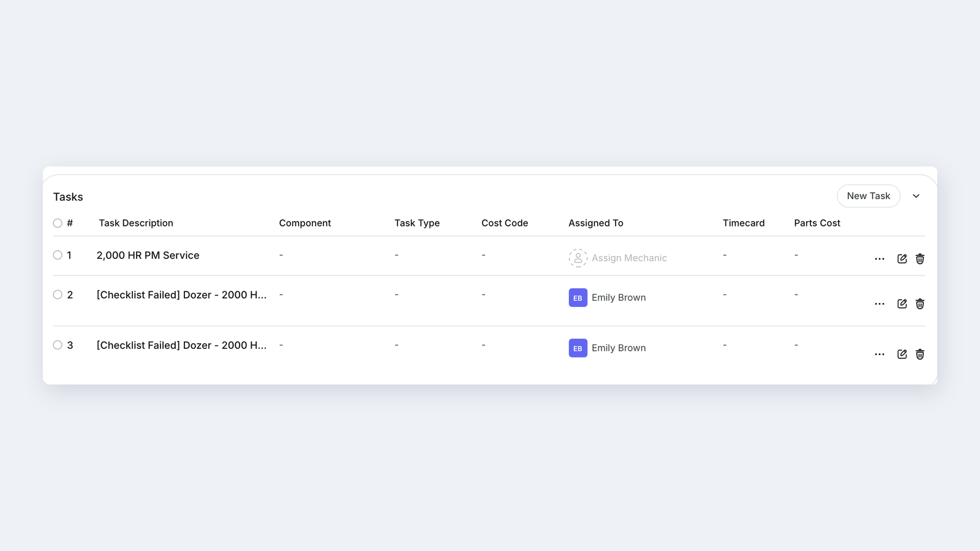980x551 pixels.
Task: Click Emily Brown name in task 3
Action: coord(619,348)
